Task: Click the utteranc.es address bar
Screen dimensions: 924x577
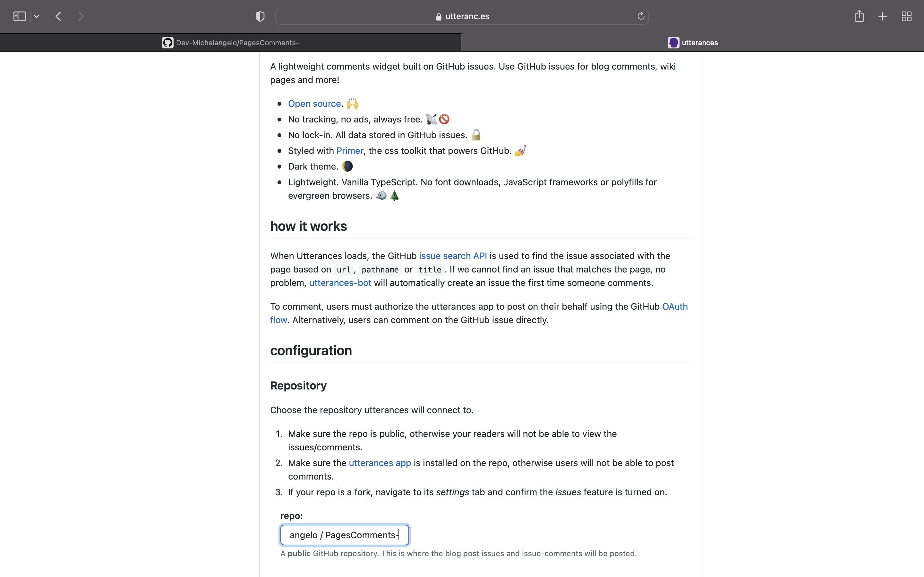Action: (462, 16)
